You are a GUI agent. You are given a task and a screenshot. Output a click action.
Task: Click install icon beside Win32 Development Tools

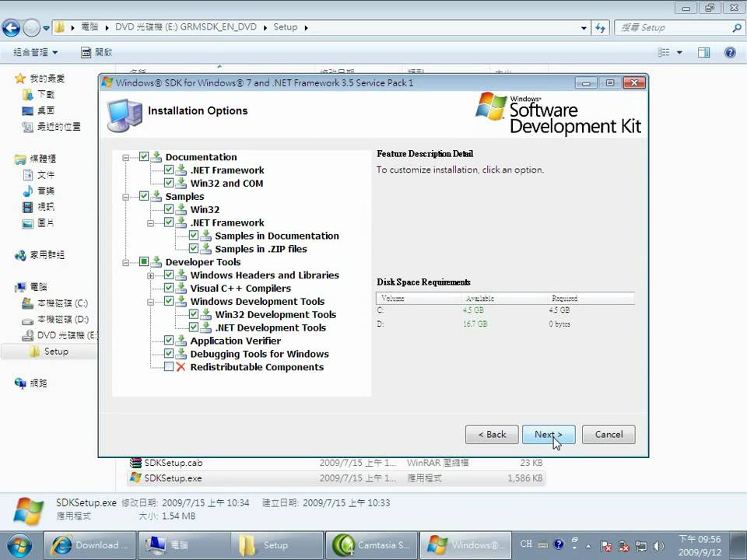point(205,313)
